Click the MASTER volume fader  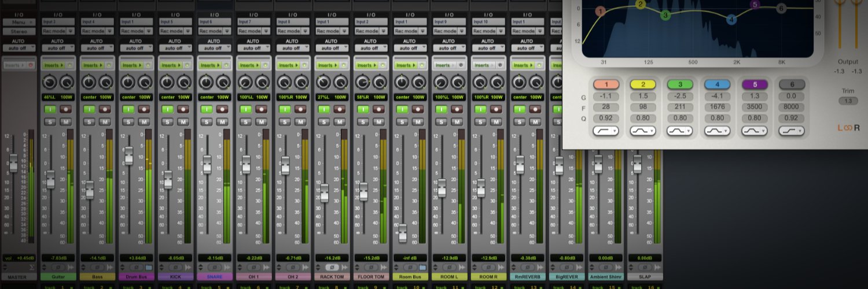pos(13,163)
